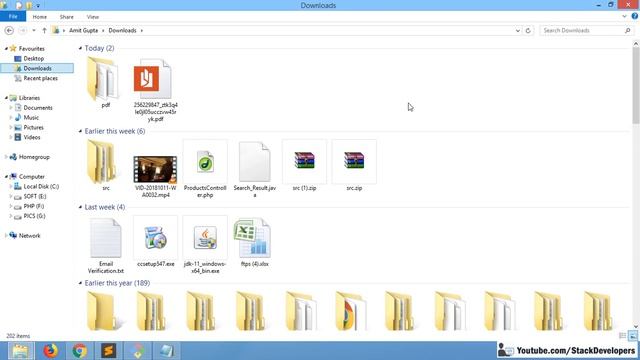Open Firefox from the taskbar
The image size is (640, 360).
coord(51,351)
